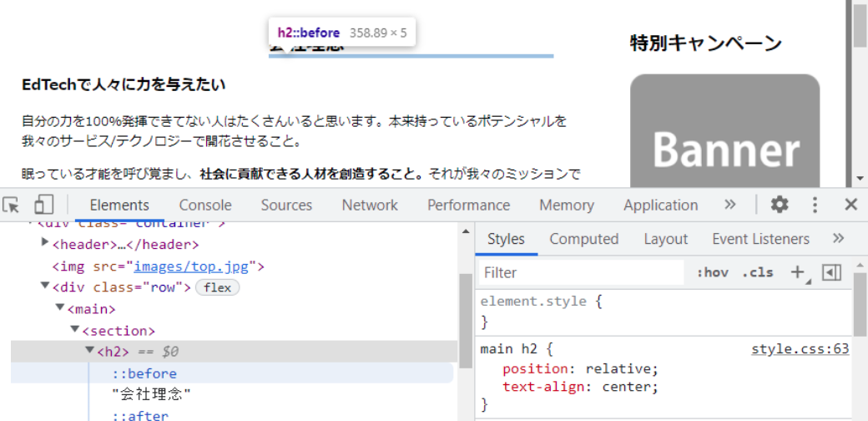Collapse the main element node

60,307
